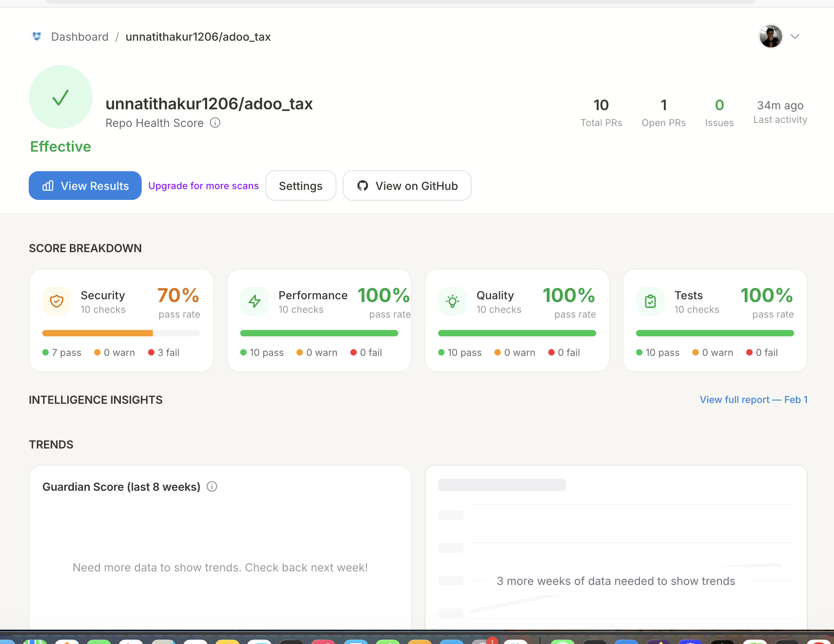This screenshot has width=834, height=644.
Task: Open the user profile avatar
Action: (x=770, y=36)
